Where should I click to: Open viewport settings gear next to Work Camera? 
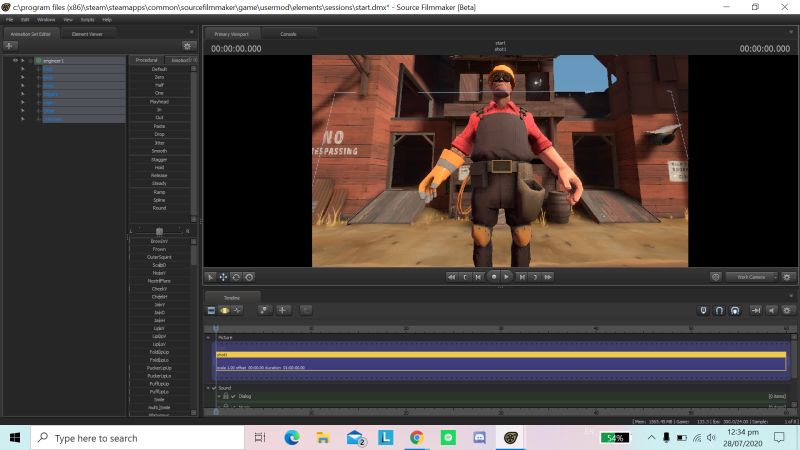(787, 277)
